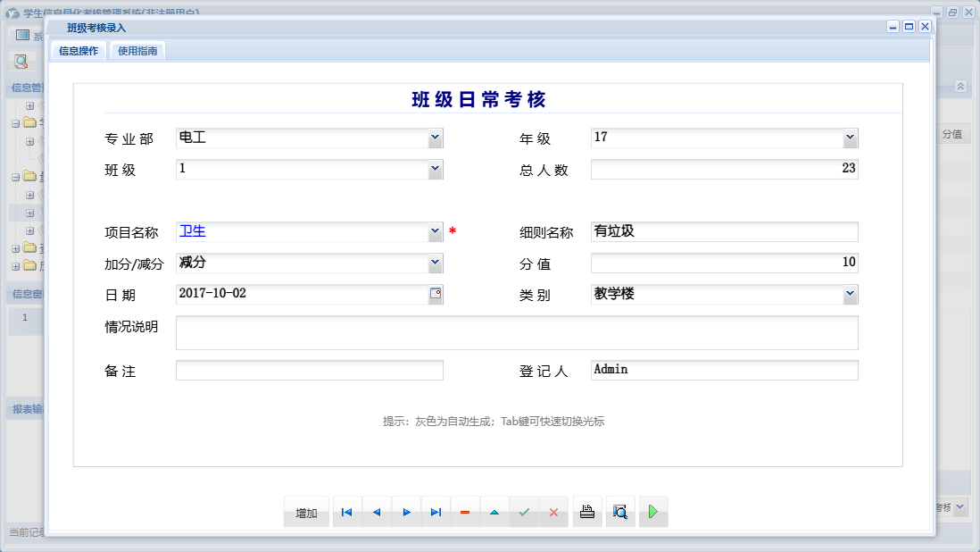980x552 pixels.
Task: Click the next record arrow icon
Action: click(x=406, y=512)
